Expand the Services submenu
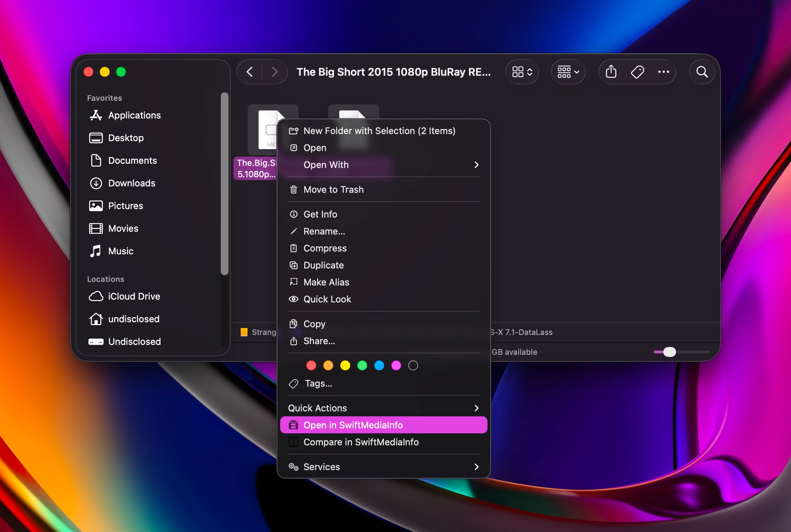791x532 pixels. [384, 467]
